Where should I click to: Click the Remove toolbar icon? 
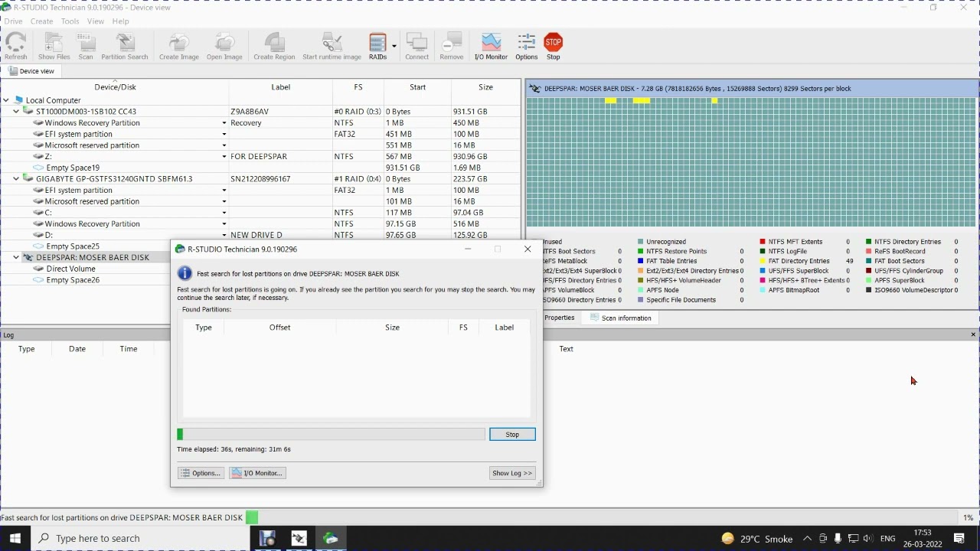(x=452, y=47)
